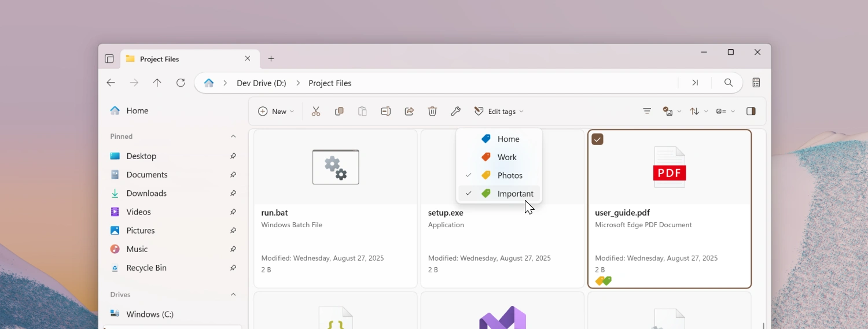Screen dimensions: 868x329
Task: Unpin Pictures via its pin icon
Action: 233,230
